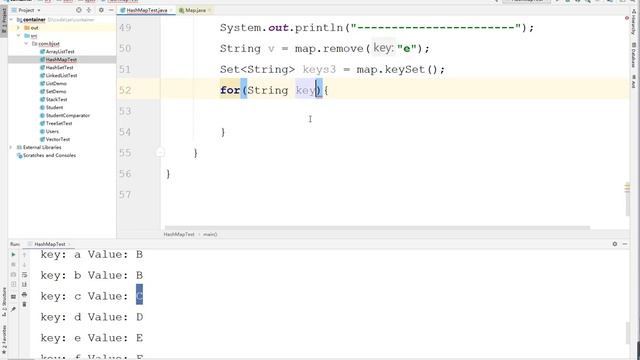Click the keys3 variable on line 51
Viewport: 640px width, 360px height.
pyautogui.click(x=319, y=69)
